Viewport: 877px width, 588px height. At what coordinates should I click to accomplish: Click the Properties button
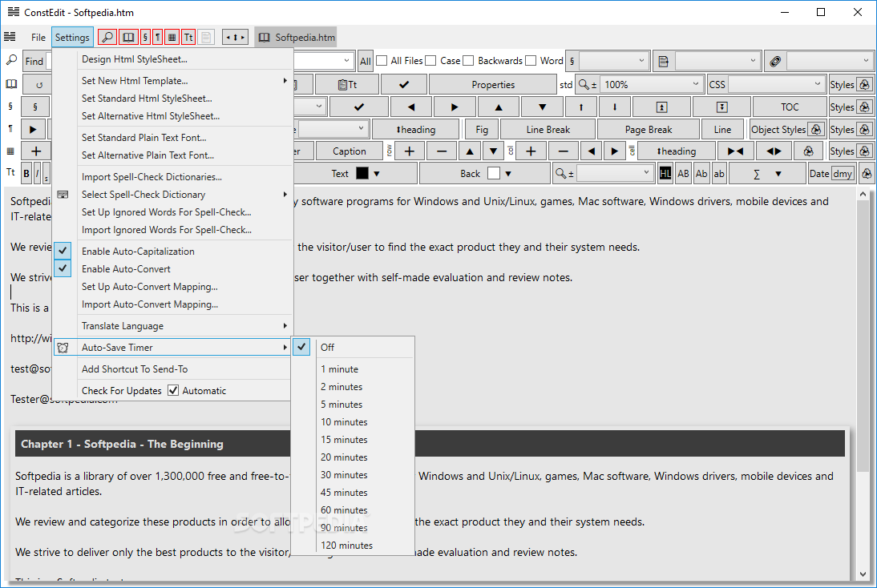[x=493, y=84]
